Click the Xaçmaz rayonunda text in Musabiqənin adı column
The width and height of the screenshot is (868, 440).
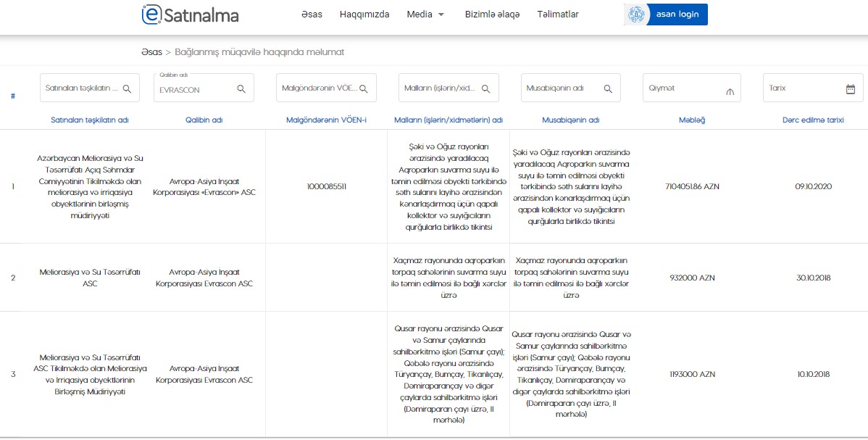[571, 278]
